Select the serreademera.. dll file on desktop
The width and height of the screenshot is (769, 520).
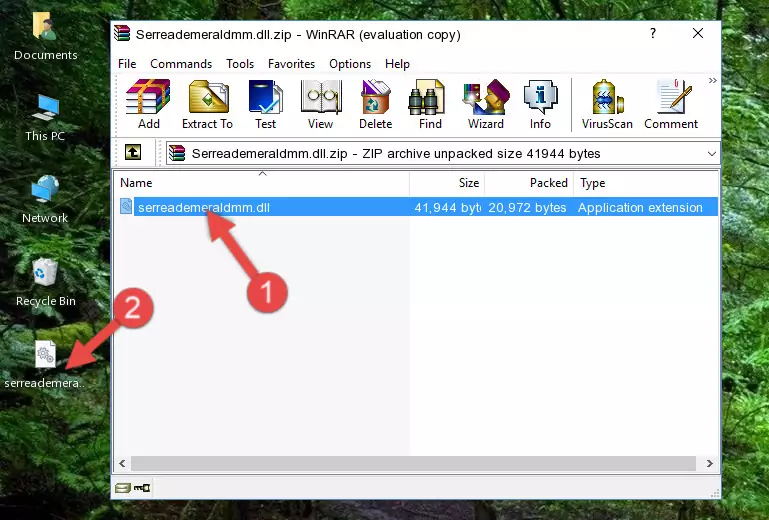(45, 365)
